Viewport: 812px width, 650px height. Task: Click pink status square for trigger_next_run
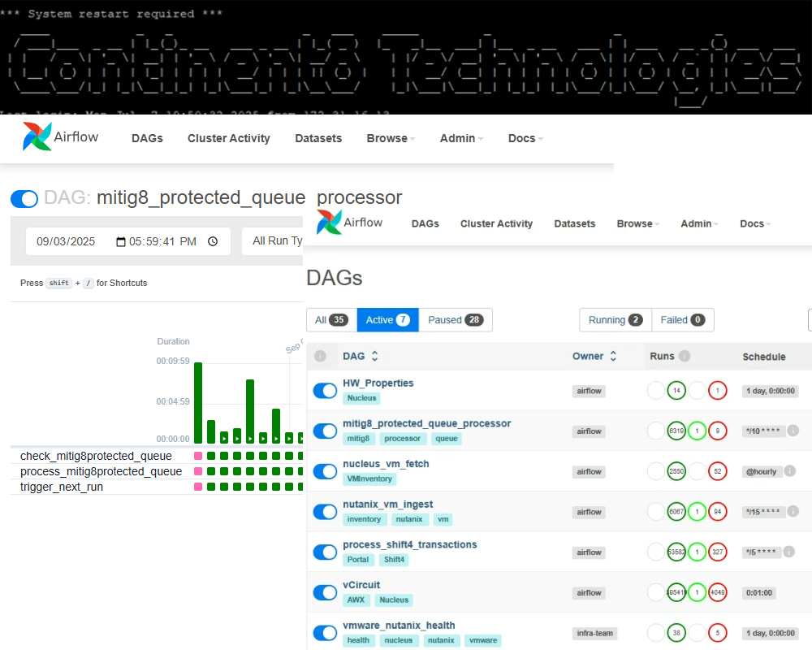pos(198,487)
